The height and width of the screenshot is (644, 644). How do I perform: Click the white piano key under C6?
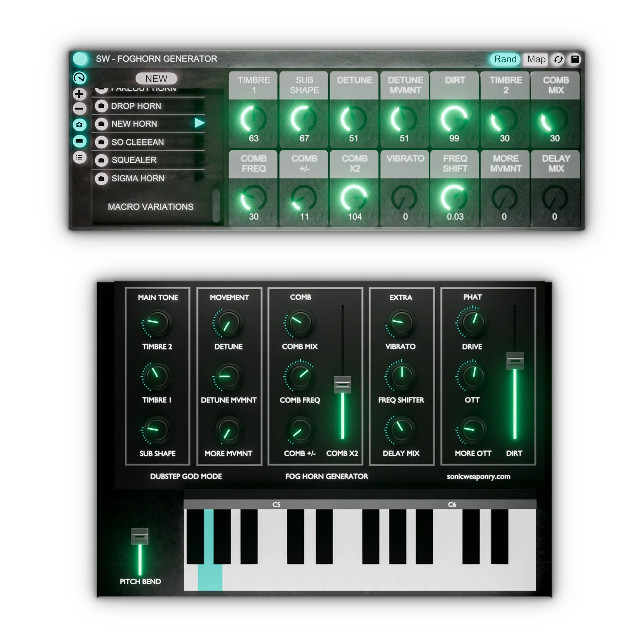452,578
